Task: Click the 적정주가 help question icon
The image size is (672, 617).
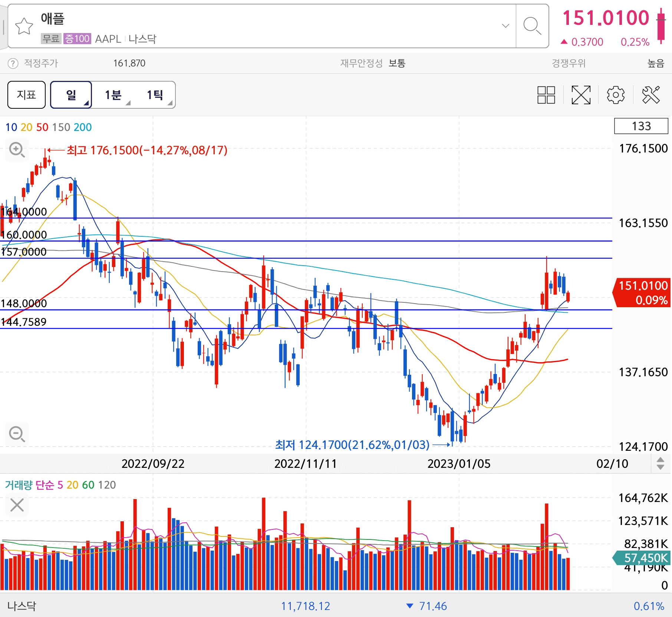Action: [x=13, y=63]
